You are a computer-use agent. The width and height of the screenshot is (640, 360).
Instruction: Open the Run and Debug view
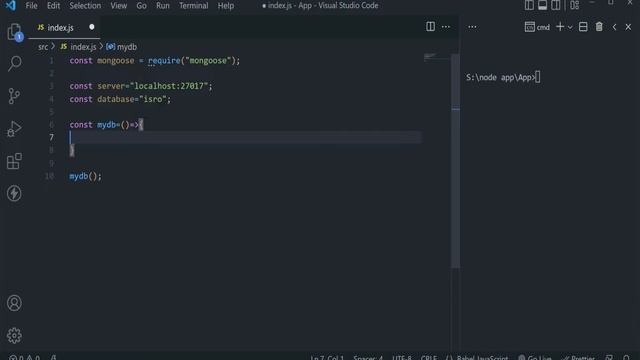point(14,129)
